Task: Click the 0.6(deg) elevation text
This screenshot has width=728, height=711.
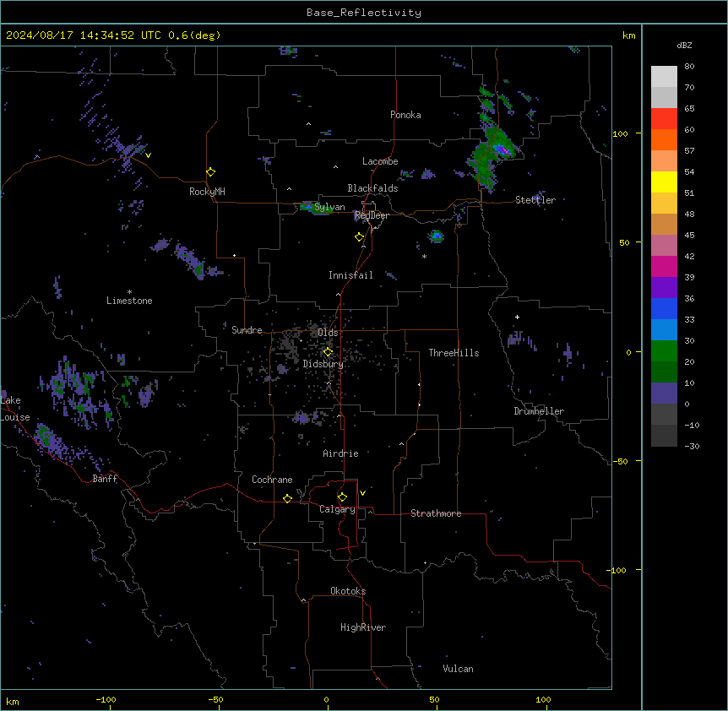Action: [194, 35]
